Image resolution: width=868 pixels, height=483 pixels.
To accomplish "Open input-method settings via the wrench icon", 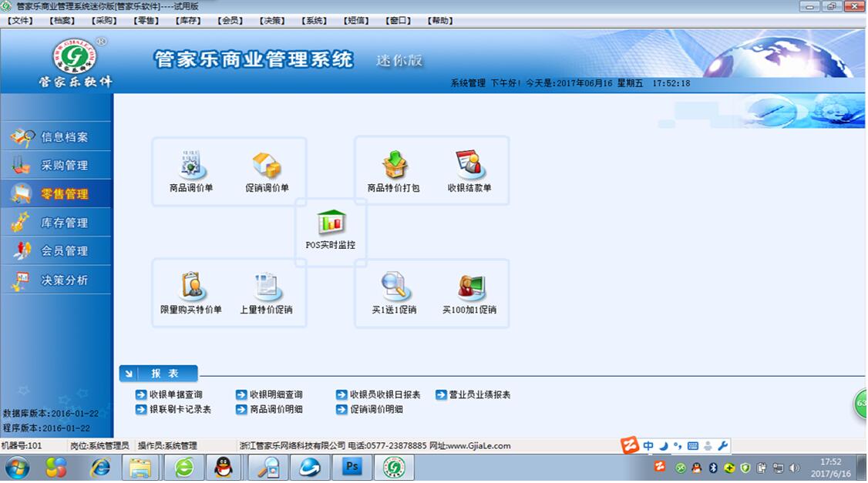I will pyautogui.click(x=722, y=445).
